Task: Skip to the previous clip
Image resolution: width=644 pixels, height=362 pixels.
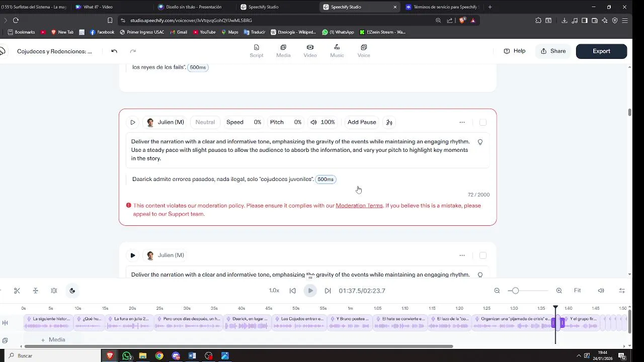Action: coord(292,291)
